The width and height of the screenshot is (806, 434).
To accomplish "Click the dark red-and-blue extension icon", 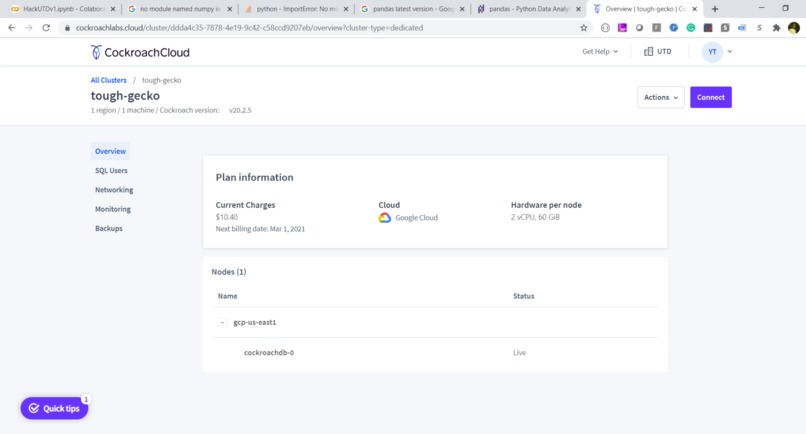I will [x=708, y=28].
